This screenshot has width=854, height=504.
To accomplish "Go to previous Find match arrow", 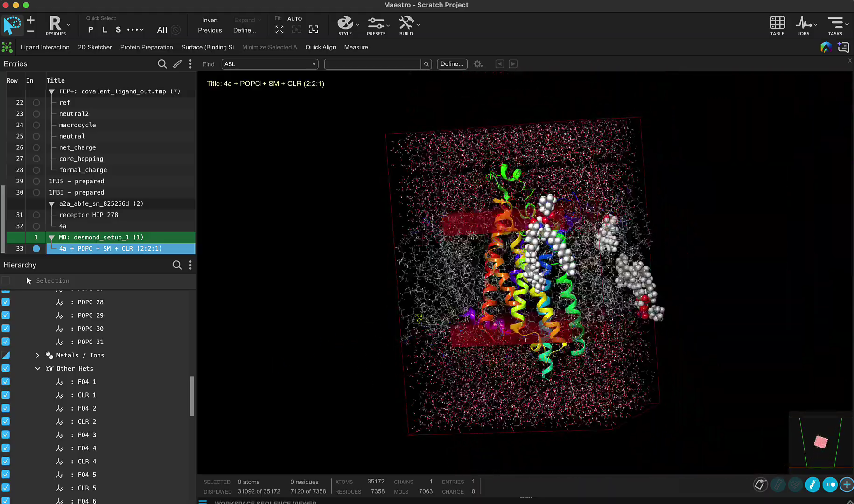I will 499,64.
